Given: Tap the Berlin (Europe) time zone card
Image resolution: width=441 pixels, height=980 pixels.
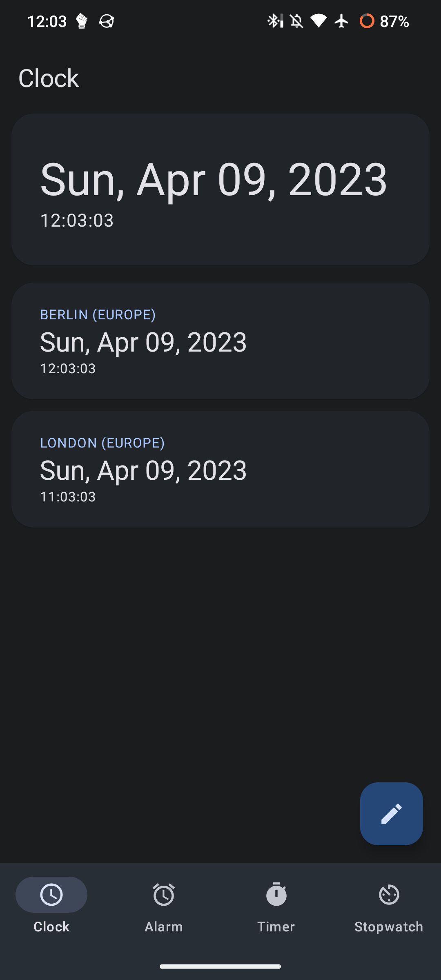Looking at the screenshot, I should [x=220, y=341].
